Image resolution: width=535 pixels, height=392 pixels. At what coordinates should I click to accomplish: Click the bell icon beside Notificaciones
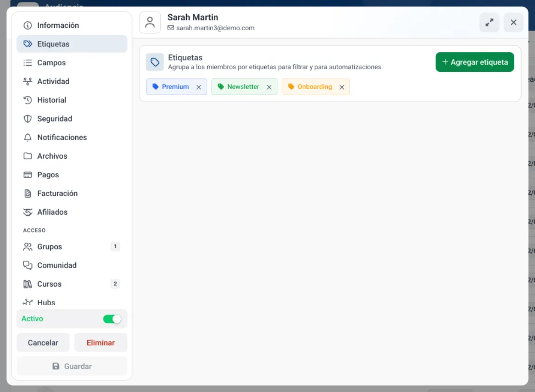(28, 137)
